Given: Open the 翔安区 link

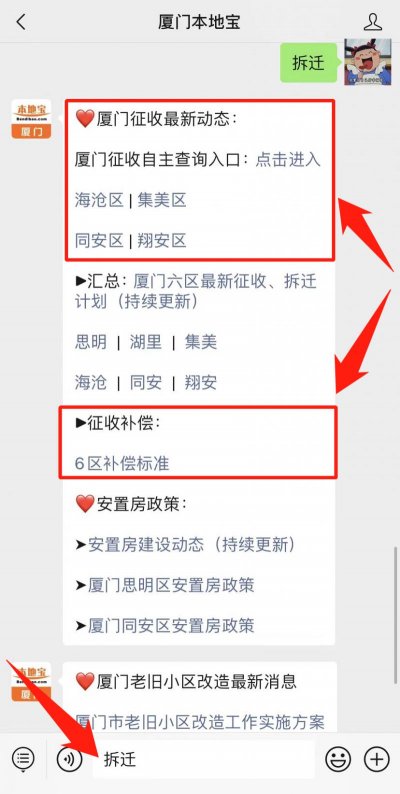Looking at the screenshot, I should 162,241.
